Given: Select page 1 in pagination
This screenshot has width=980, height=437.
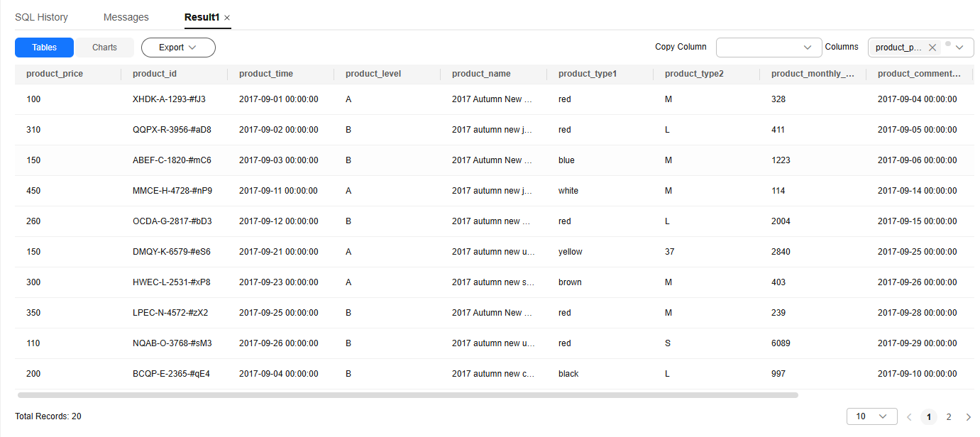Looking at the screenshot, I should pos(929,417).
